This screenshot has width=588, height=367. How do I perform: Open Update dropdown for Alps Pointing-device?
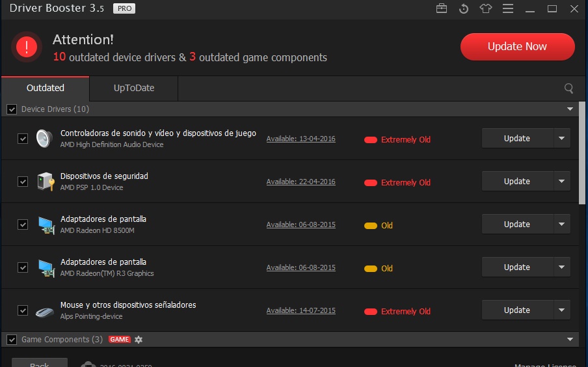(562, 310)
